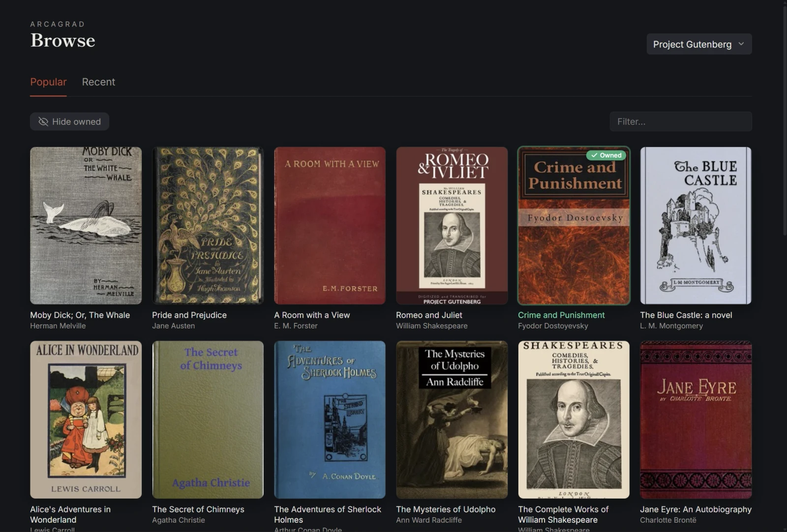This screenshot has width=787, height=532.
Task: Click The Adventures of Sherlock Holmes title
Action: [x=328, y=514]
